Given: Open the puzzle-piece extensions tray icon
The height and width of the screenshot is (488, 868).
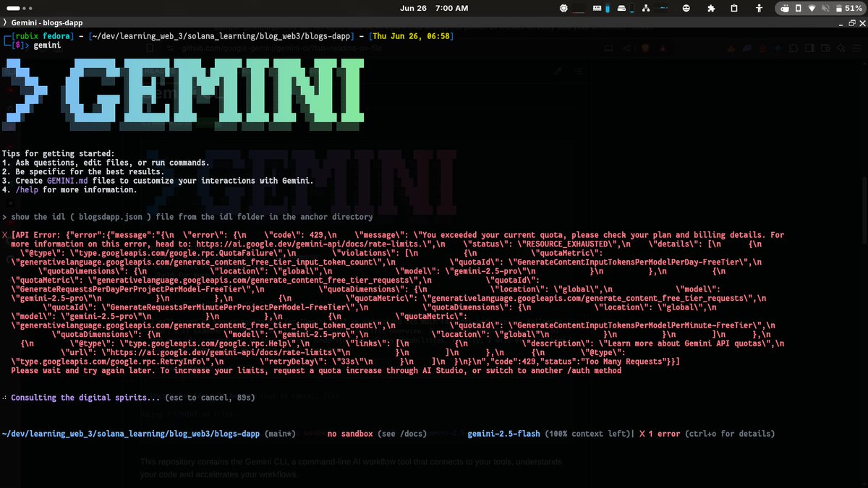Looking at the screenshot, I should pyautogui.click(x=710, y=8).
